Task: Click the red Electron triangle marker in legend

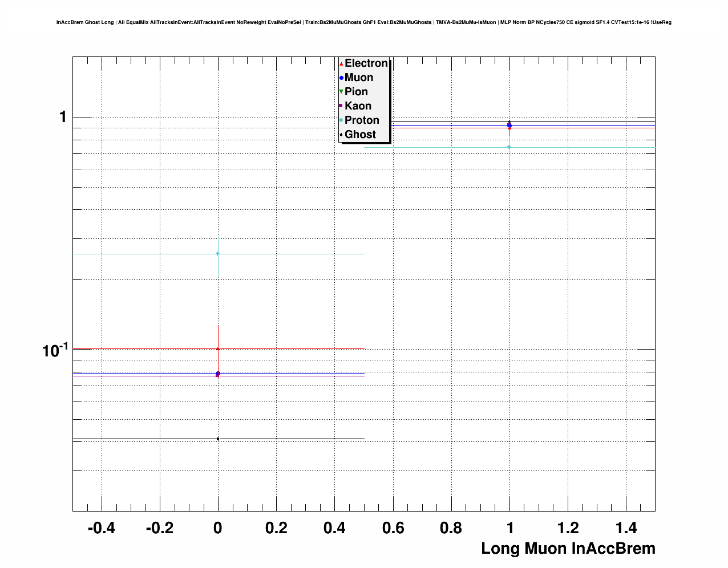Action: 341,63
